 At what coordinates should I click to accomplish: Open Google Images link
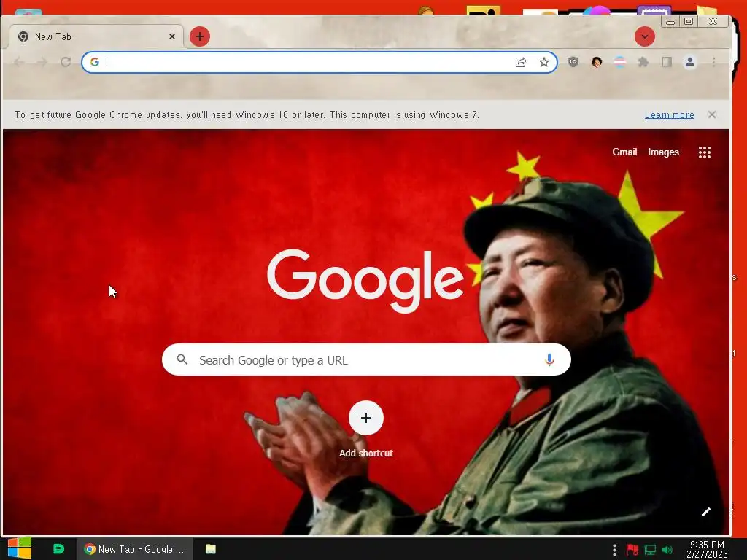point(663,152)
